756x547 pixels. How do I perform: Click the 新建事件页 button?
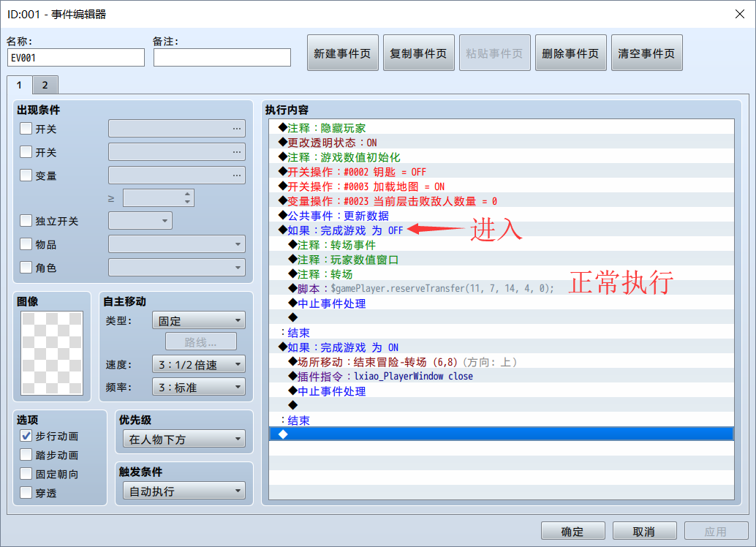(342, 53)
